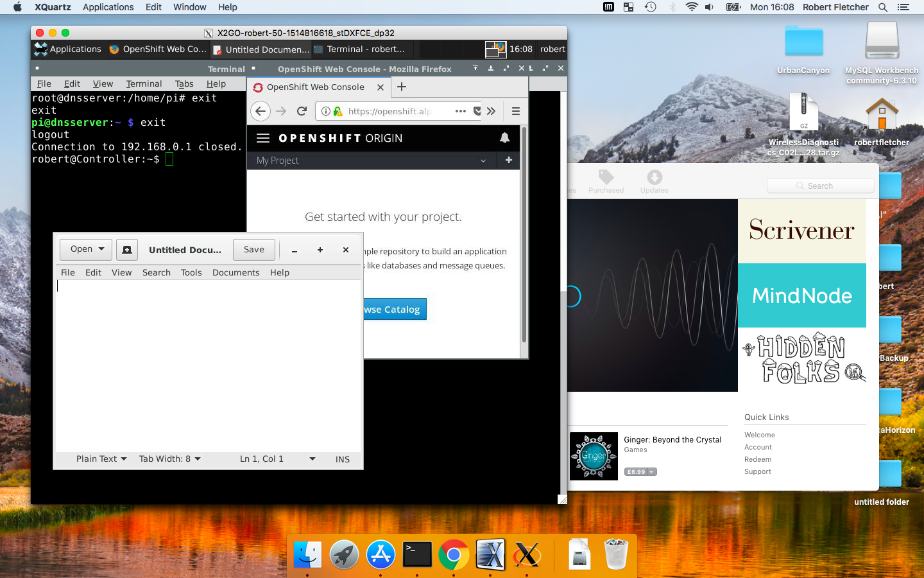Open Google Chrome from the Dock
The height and width of the screenshot is (578, 924).
click(x=454, y=554)
